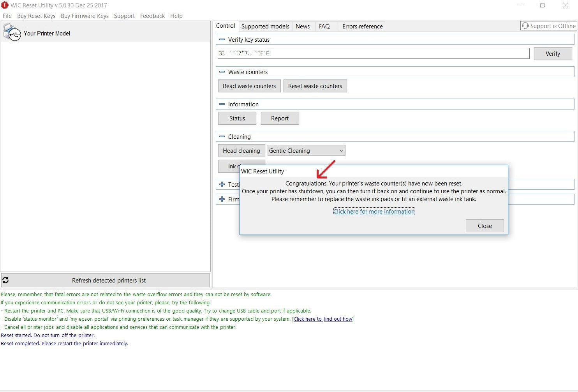
Task: Open the File menu
Action: click(x=7, y=16)
